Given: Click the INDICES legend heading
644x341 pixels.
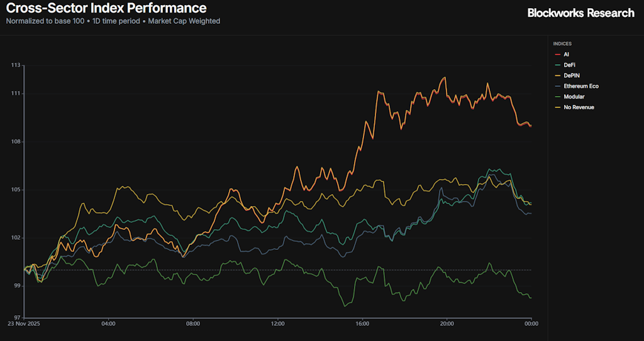Looking at the screenshot, I should tap(562, 44).
